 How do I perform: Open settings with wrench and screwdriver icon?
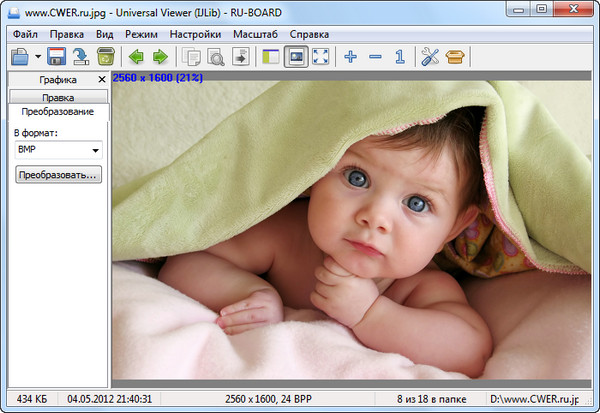[x=430, y=57]
